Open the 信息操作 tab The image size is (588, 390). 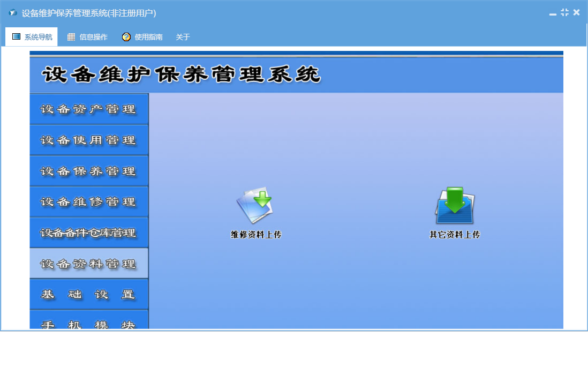point(87,37)
